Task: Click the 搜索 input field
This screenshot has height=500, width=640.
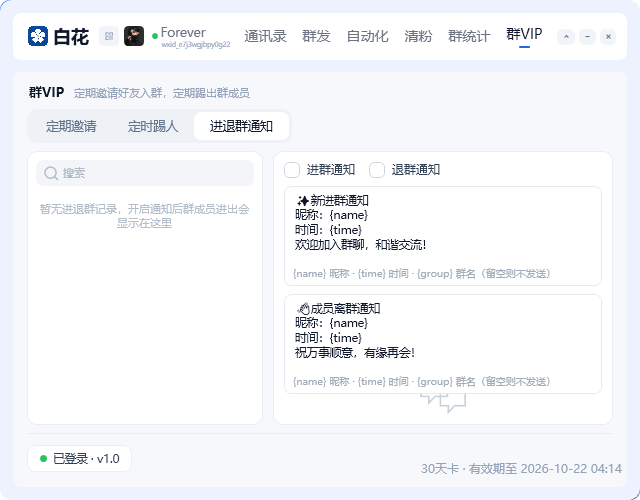Action: [145, 173]
